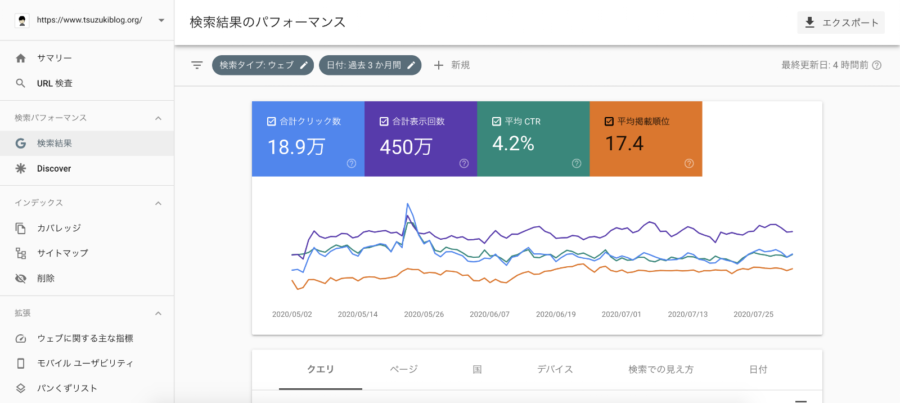Click the モバイル ユーザビリティ phone icon

coord(21,363)
